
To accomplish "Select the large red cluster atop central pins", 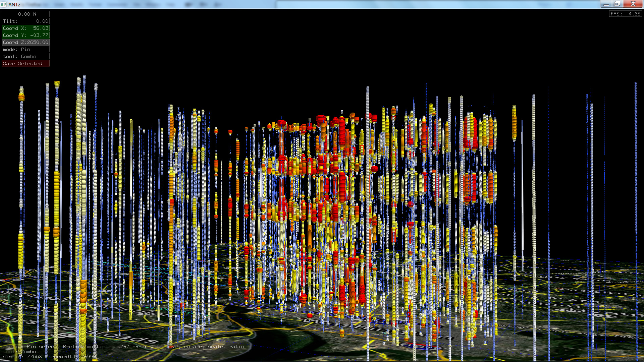I will pos(321,120).
